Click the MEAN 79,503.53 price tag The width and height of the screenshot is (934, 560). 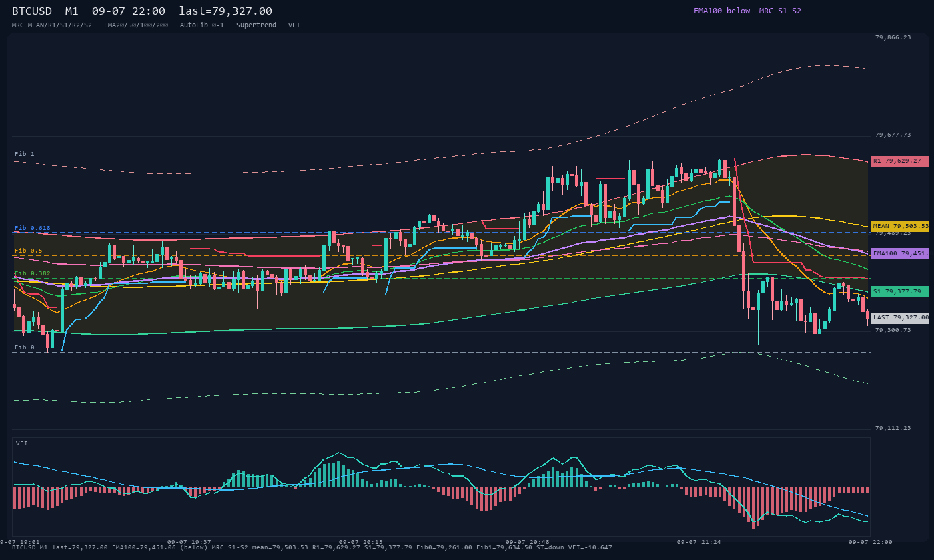click(x=900, y=226)
